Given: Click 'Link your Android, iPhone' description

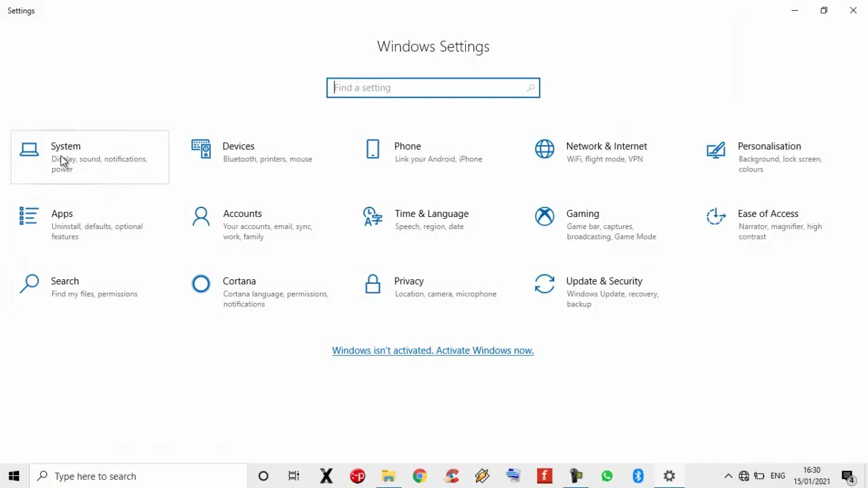Looking at the screenshot, I should pos(439,159).
